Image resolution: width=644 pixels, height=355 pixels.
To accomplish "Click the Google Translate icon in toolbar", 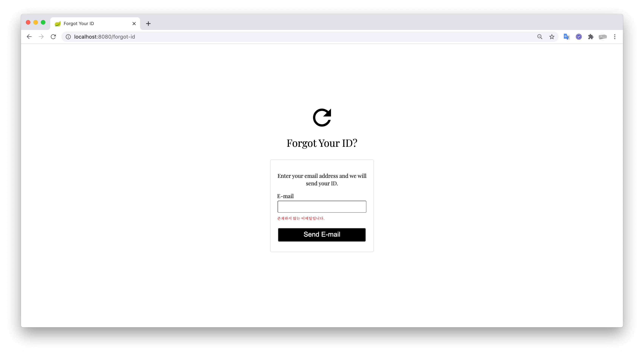I will 567,36.
